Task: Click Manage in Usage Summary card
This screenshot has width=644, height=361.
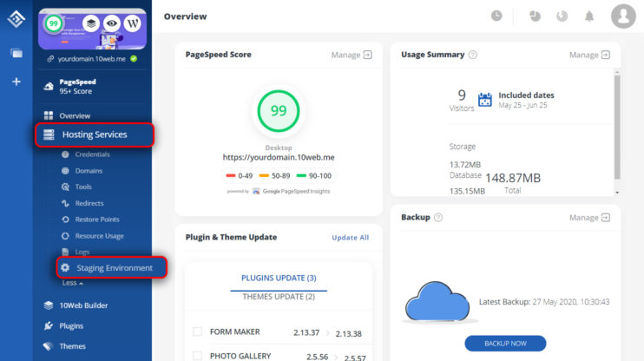Action: (589, 55)
